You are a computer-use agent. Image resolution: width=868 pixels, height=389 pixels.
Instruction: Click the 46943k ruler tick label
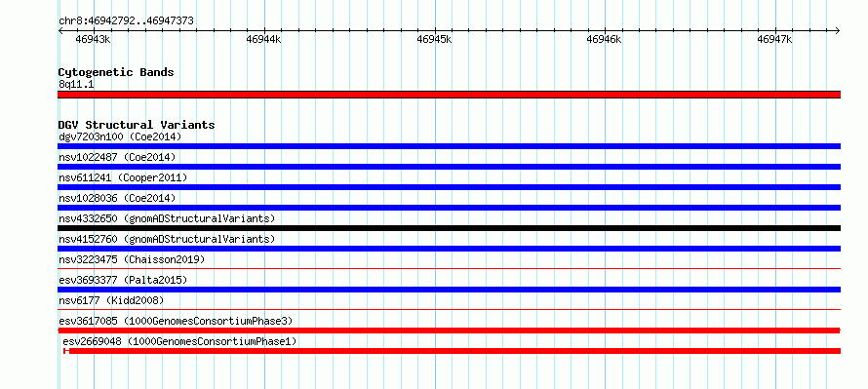coord(93,39)
